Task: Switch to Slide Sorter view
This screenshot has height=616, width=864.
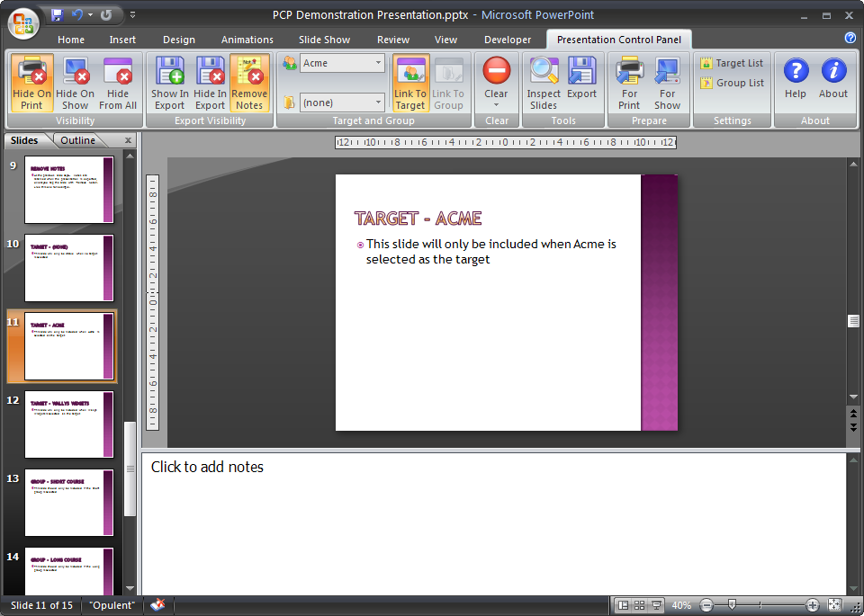Action: (640, 605)
